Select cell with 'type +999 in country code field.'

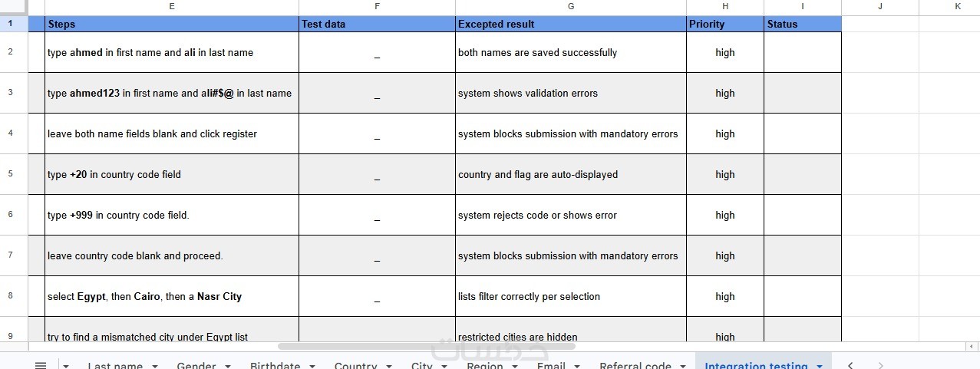[172, 215]
